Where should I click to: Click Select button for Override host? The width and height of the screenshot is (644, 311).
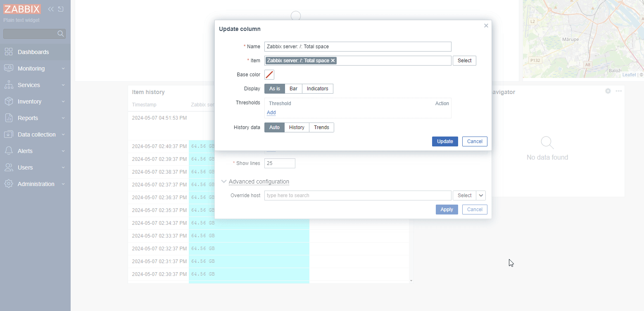[464, 196]
